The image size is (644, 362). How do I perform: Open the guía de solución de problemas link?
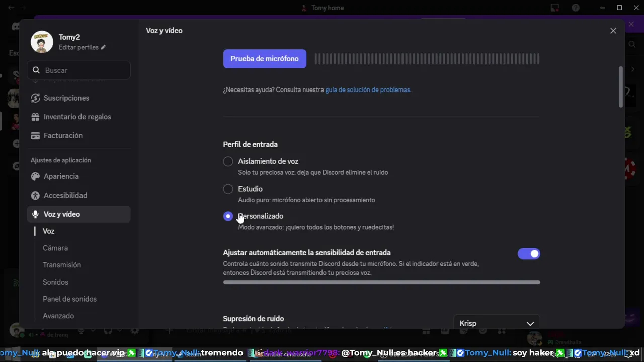(x=367, y=89)
